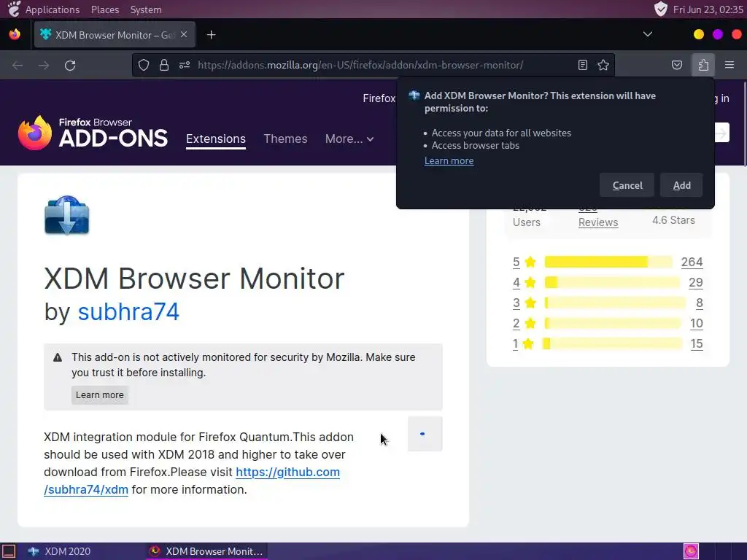Click the 3 star rating link
Viewport: 747px width, 560px height.
(x=516, y=303)
